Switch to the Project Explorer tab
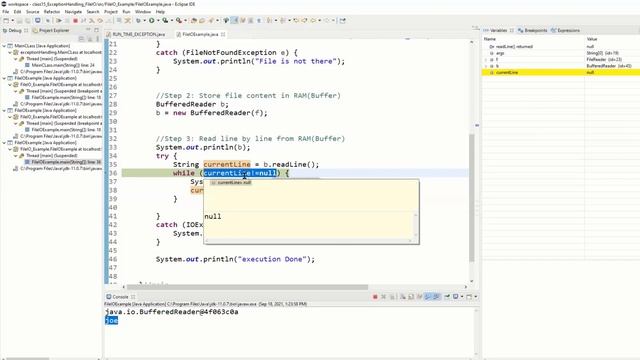The width and height of the screenshot is (640, 360). (x=51, y=30)
